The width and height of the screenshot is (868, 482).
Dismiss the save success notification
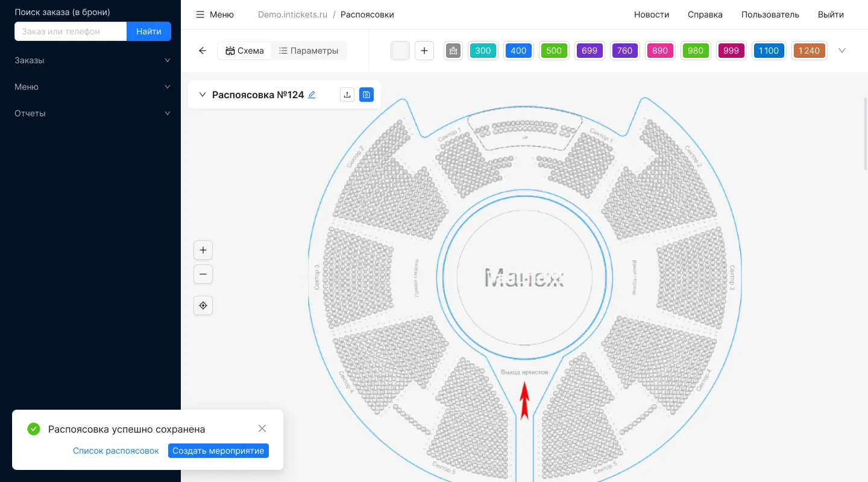pos(262,428)
